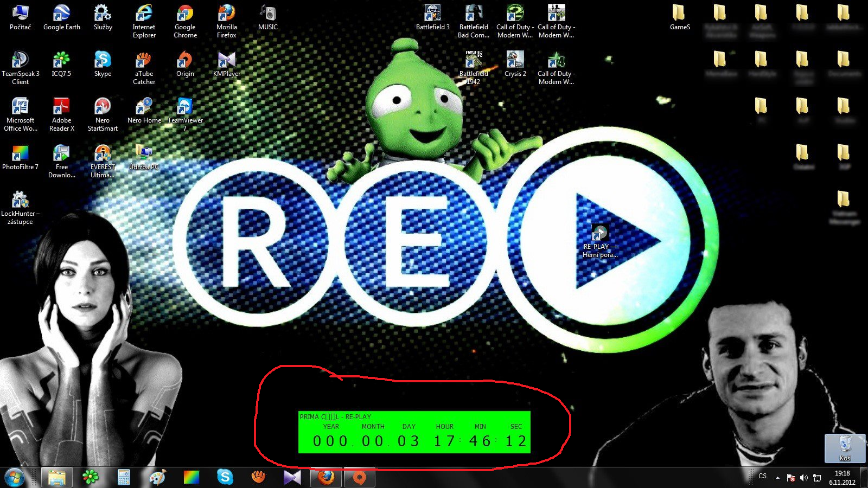Image resolution: width=868 pixels, height=488 pixels.
Task: Click the PhotoFiltre 7 desktop icon
Action: click(20, 157)
